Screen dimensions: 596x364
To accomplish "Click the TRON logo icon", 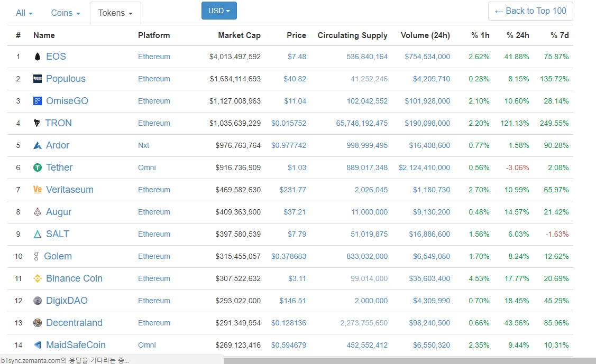I will click(37, 123).
